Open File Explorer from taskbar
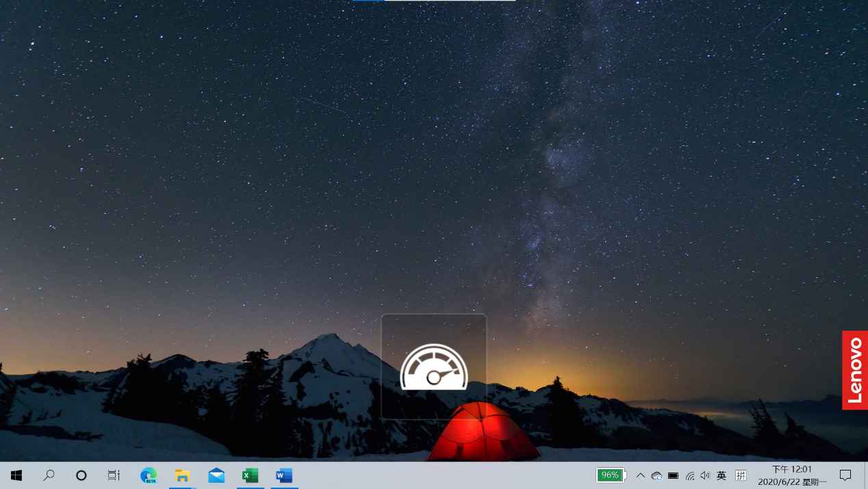Screen dimensions: 868x489 click(x=182, y=475)
